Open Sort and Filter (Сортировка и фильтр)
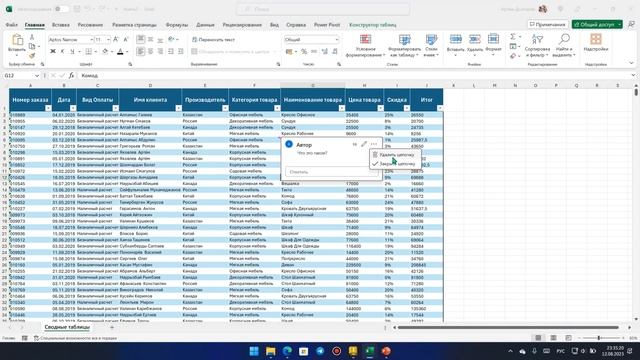 pos(537,45)
